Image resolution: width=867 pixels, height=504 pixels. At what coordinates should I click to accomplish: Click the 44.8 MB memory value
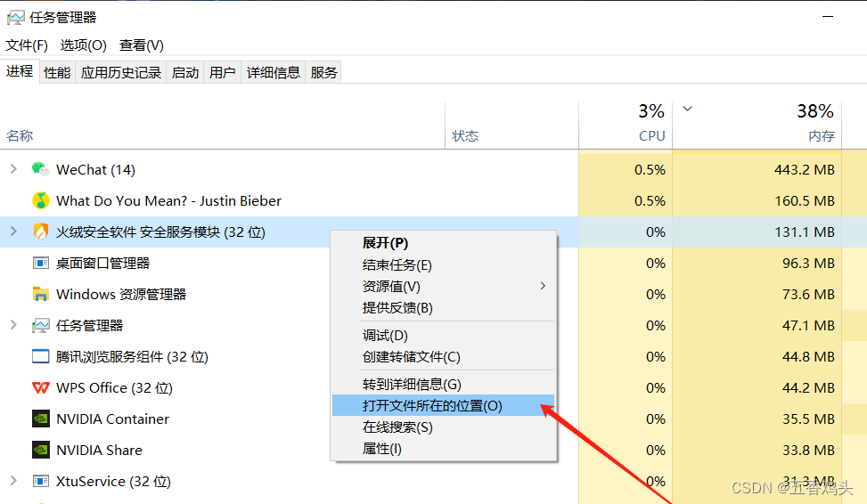click(x=808, y=356)
